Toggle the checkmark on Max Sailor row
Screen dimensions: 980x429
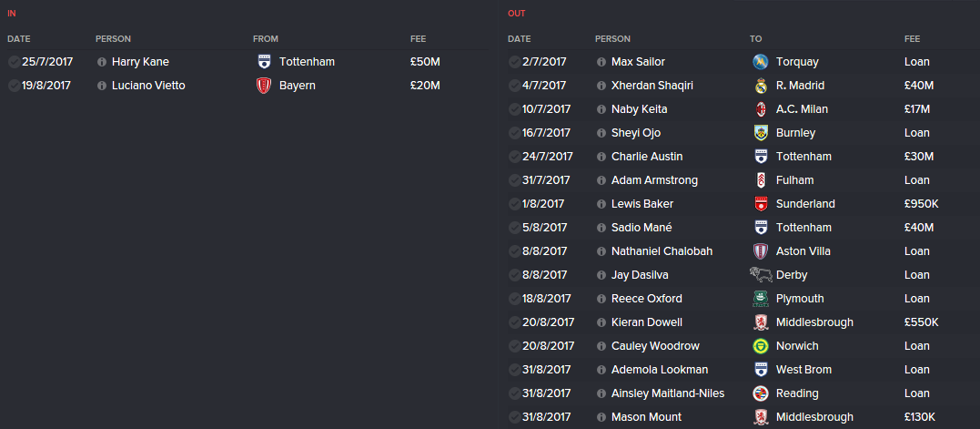[514, 62]
